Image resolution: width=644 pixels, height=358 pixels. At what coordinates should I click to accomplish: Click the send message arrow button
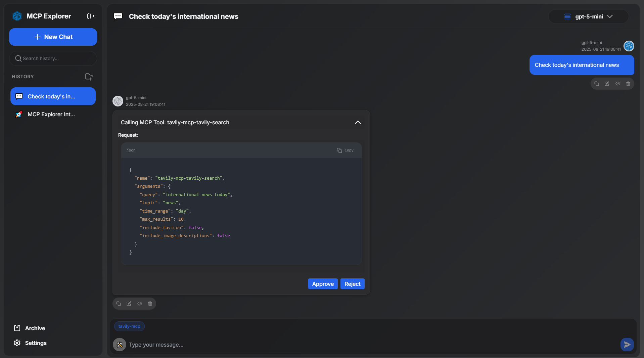click(627, 345)
